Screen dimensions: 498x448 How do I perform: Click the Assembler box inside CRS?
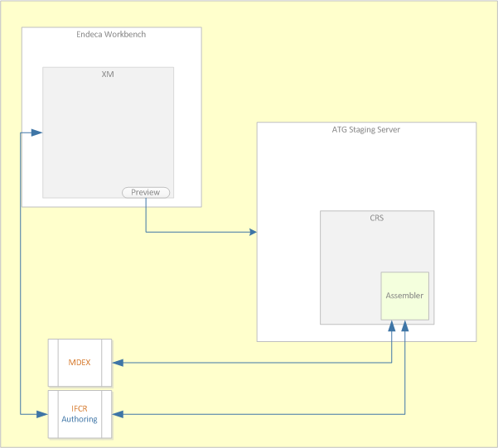(405, 296)
